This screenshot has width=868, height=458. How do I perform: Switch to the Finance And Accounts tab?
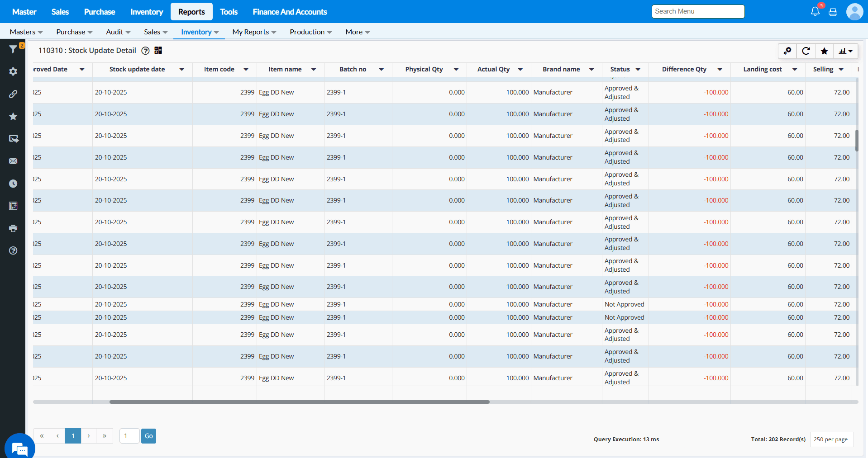click(290, 12)
